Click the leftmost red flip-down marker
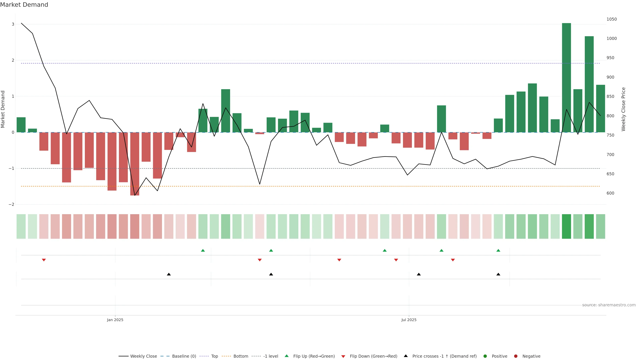The image size is (644, 362). pos(44,260)
